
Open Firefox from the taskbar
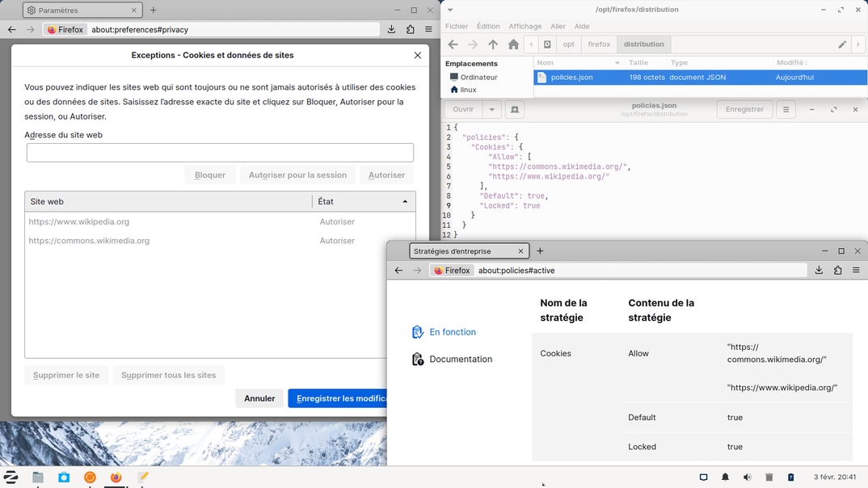116,477
